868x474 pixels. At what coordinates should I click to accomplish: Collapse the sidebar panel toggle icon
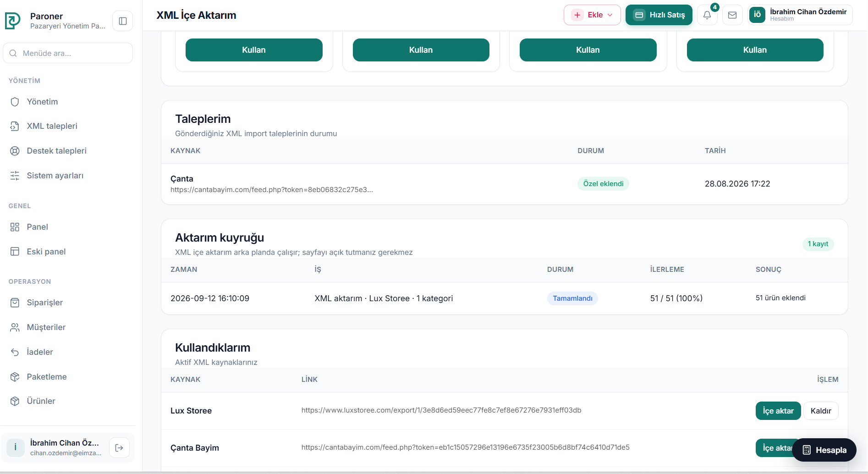pyautogui.click(x=123, y=21)
